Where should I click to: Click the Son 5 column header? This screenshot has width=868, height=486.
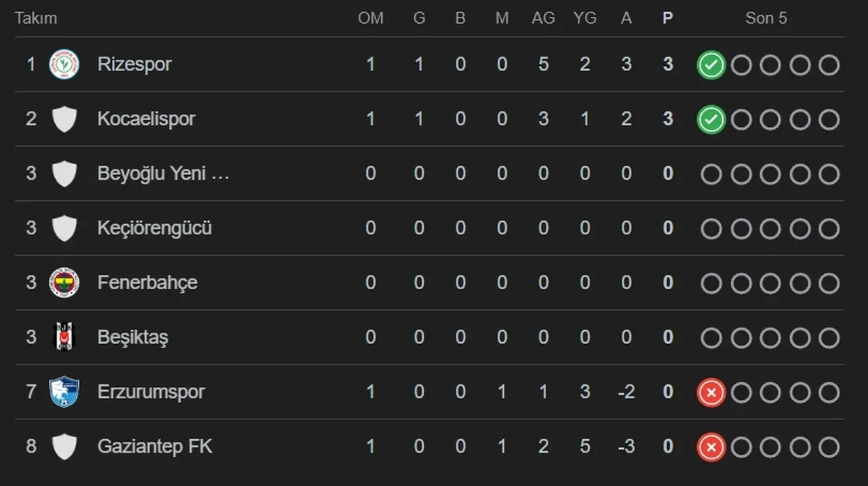point(766,18)
